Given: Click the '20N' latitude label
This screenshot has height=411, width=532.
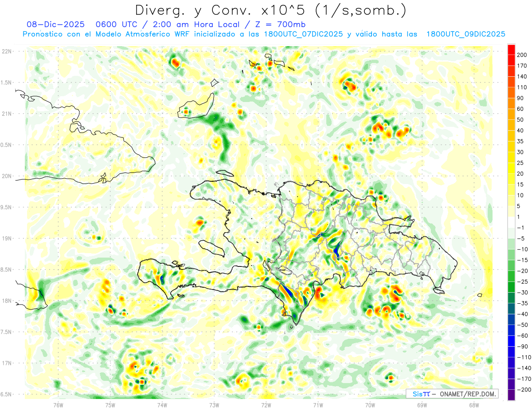Looking at the screenshot, I should [x=6, y=176].
